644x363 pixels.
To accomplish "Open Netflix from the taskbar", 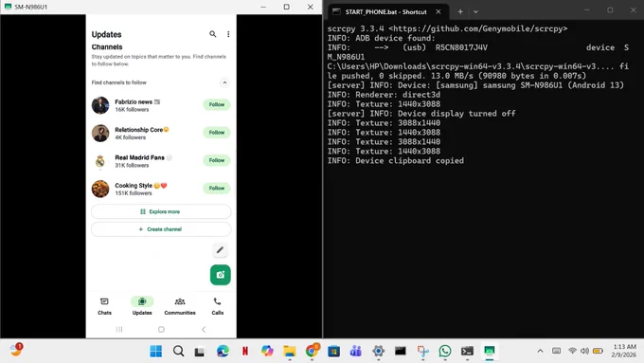I will (x=245, y=351).
